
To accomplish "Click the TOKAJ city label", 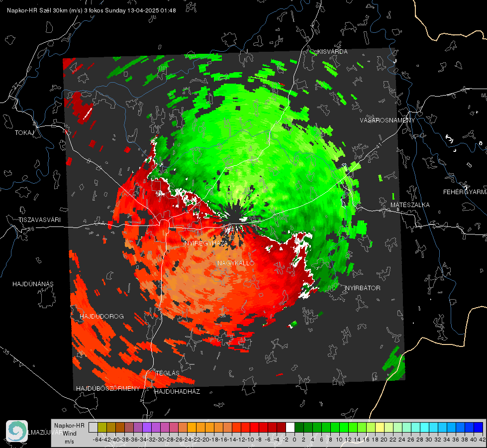I will click(24, 133).
